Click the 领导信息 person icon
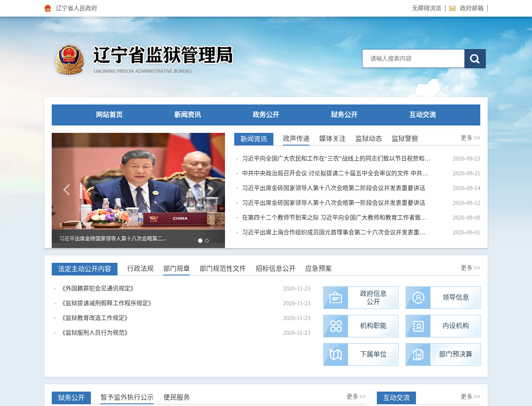The width and height of the screenshot is (532, 406). click(x=418, y=297)
